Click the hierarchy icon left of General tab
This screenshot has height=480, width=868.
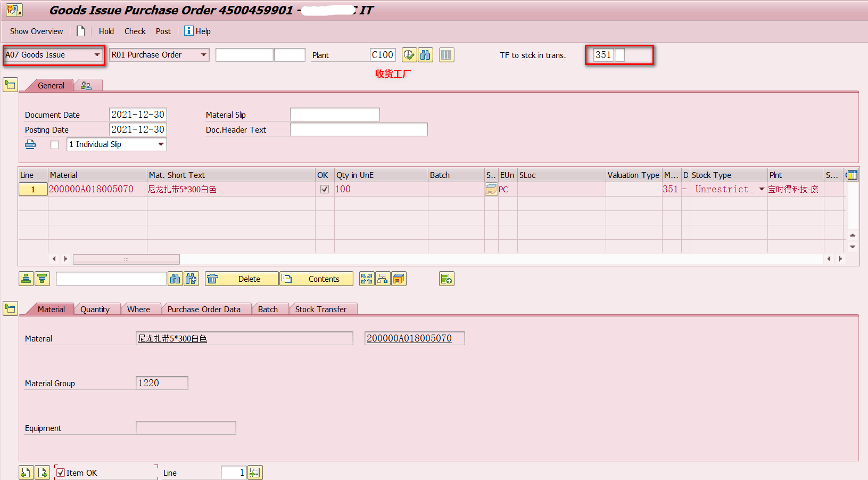(x=10, y=84)
